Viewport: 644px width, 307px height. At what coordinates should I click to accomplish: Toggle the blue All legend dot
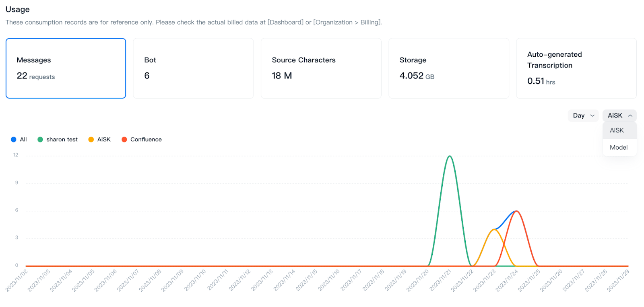pos(14,140)
